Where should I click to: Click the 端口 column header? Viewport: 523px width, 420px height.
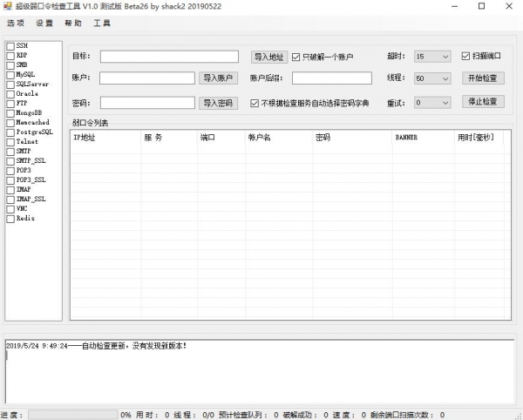coord(221,138)
